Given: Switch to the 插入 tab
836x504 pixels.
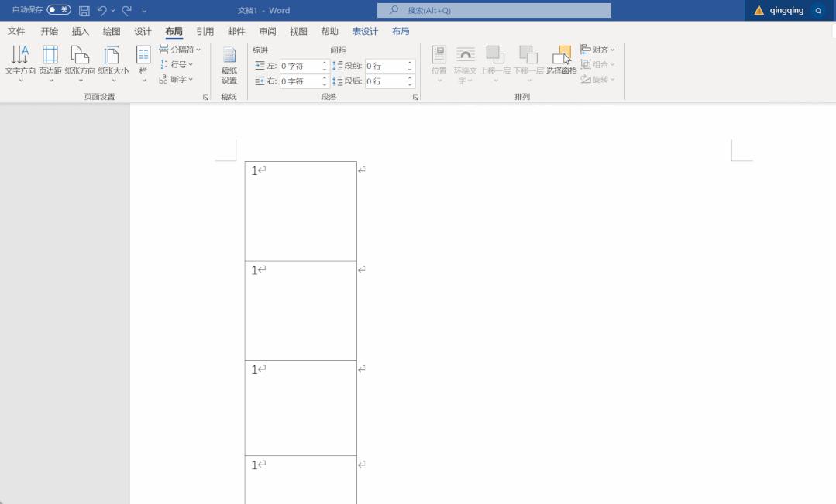Looking at the screenshot, I should pyautogui.click(x=80, y=32).
